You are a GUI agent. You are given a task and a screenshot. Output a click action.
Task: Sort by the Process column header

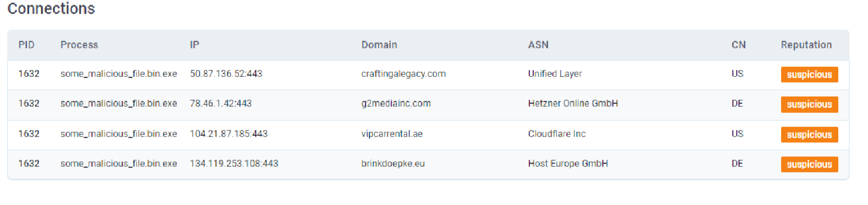tap(79, 45)
